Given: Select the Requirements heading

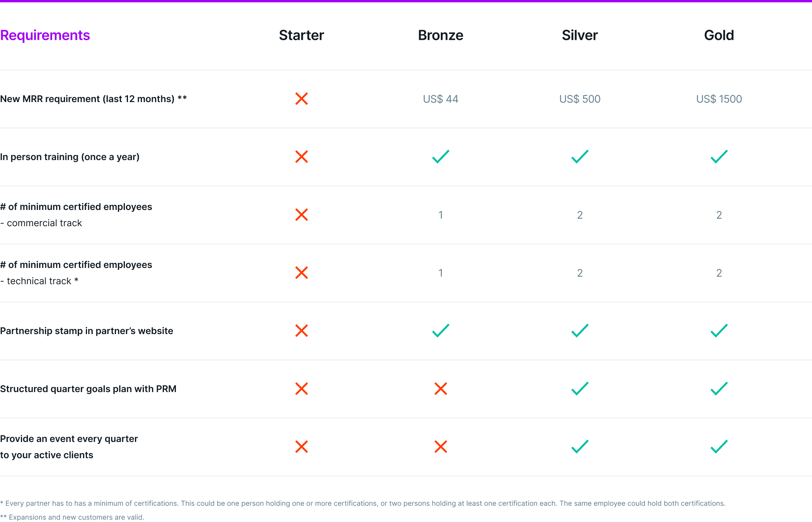Looking at the screenshot, I should tap(45, 35).
